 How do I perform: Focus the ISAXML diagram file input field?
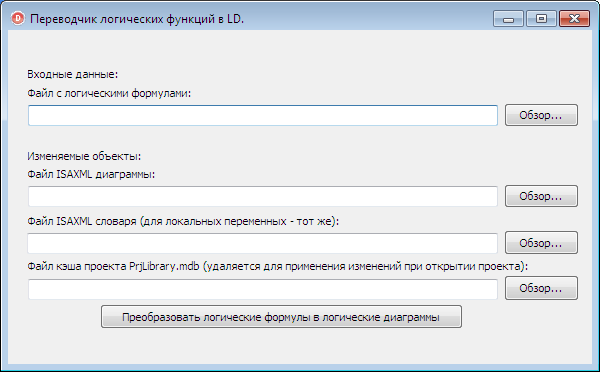[x=262, y=196]
